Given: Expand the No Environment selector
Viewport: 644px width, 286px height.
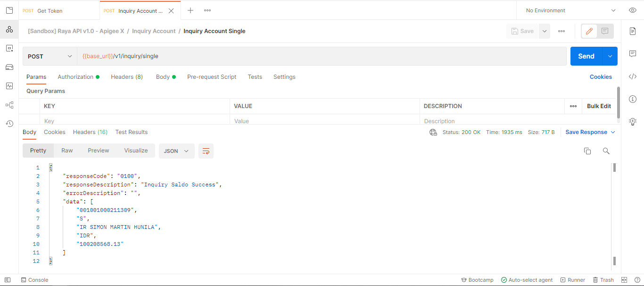Looking at the screenshot, I should point(570,10).
